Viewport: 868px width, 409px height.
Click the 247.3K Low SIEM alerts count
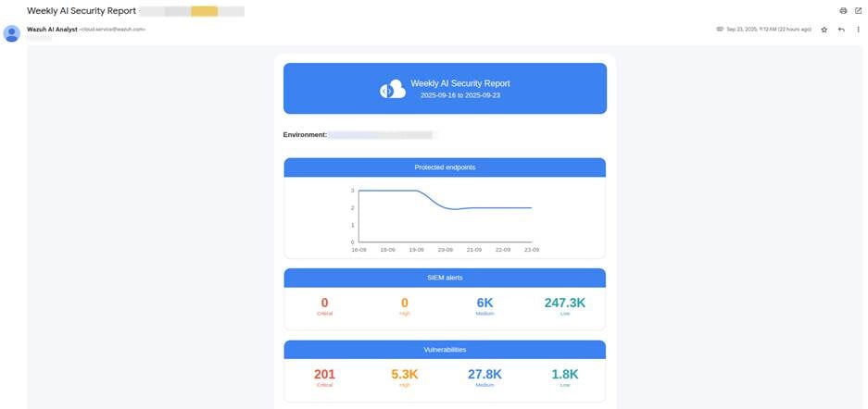(564, 304)
